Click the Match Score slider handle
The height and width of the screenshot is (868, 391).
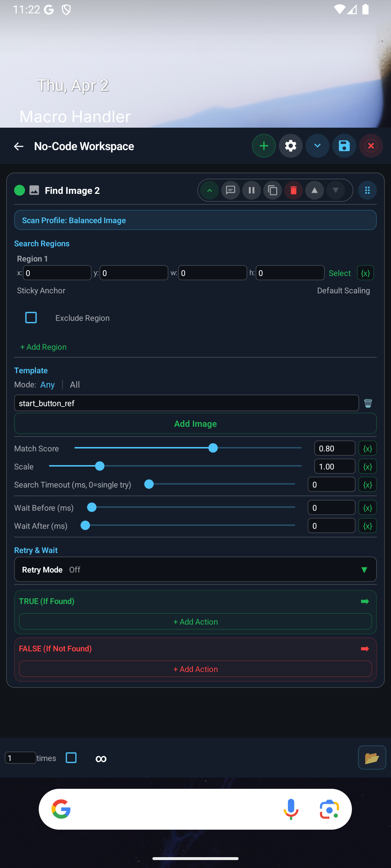coord(213,448)
